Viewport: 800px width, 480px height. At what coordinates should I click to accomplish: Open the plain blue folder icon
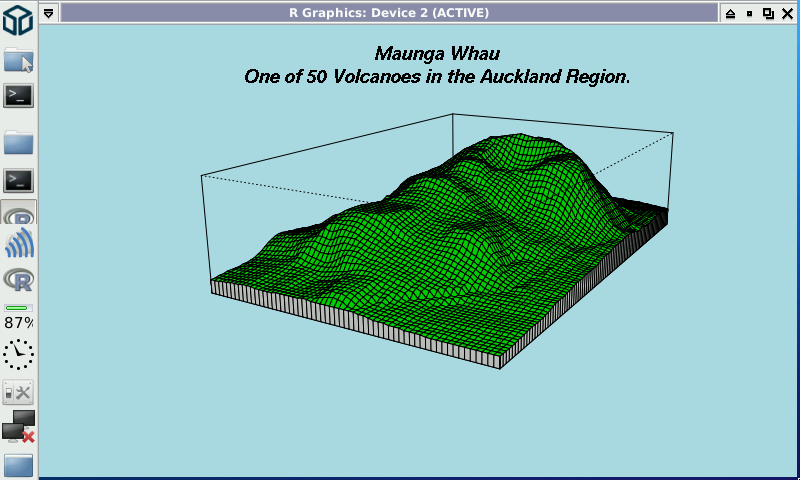19,142
